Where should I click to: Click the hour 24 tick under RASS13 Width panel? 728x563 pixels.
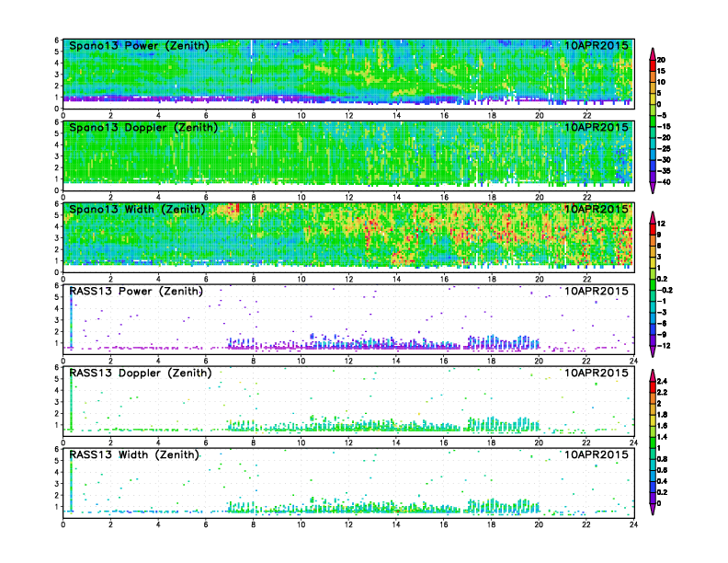tap(633, 524)
